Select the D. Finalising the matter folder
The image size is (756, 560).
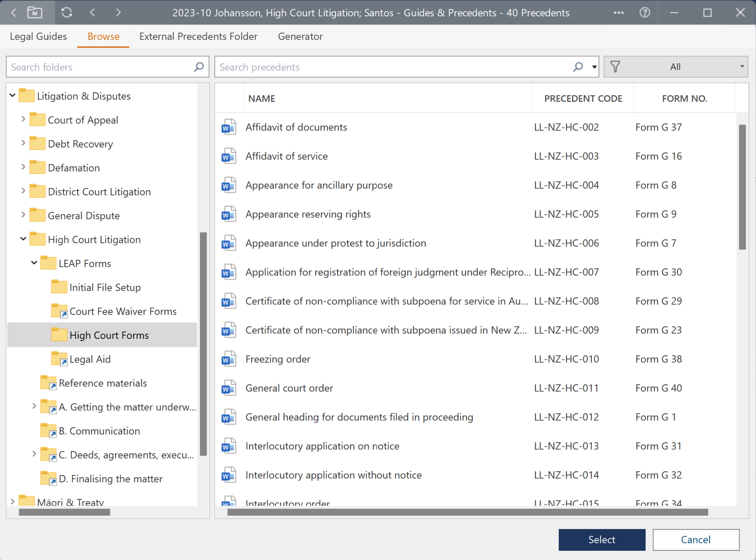pyautogui.click(x=110, y=479)
